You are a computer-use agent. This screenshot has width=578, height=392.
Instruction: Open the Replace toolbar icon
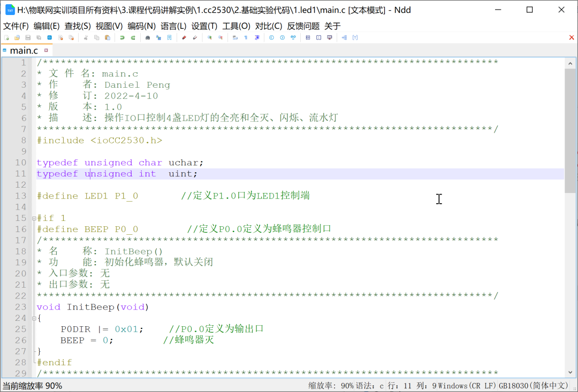157,37
